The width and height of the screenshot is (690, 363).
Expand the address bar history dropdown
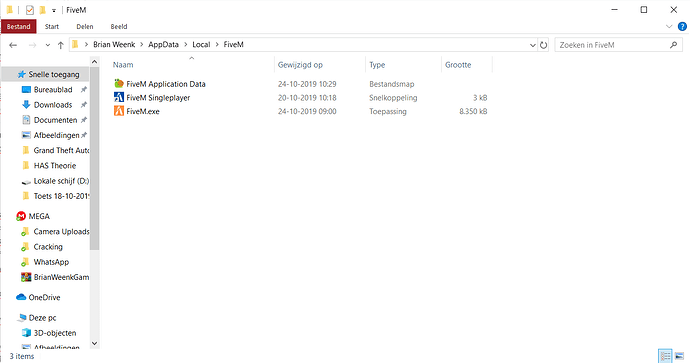[532, 45]
